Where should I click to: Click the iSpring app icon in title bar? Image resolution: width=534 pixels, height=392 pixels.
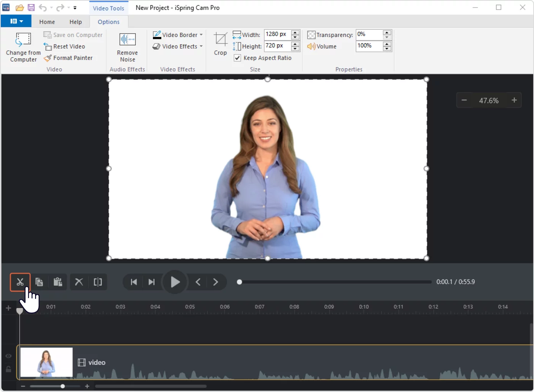pos(6,8)
